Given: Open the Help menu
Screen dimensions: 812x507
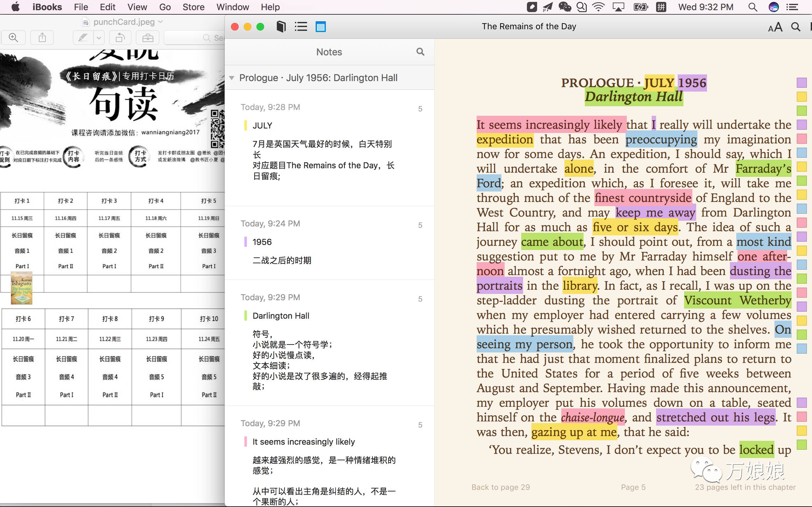Looking at the screenshot, I should 270,7.
